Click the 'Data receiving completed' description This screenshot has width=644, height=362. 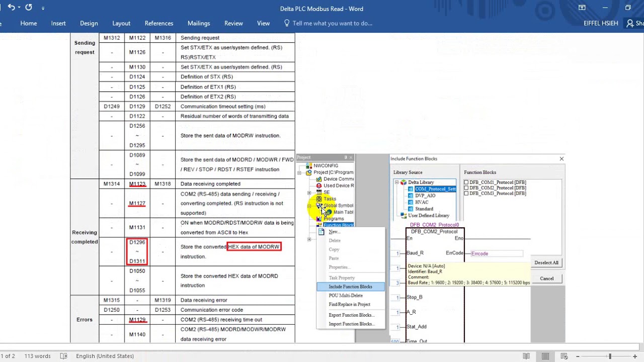click(210, 184)
